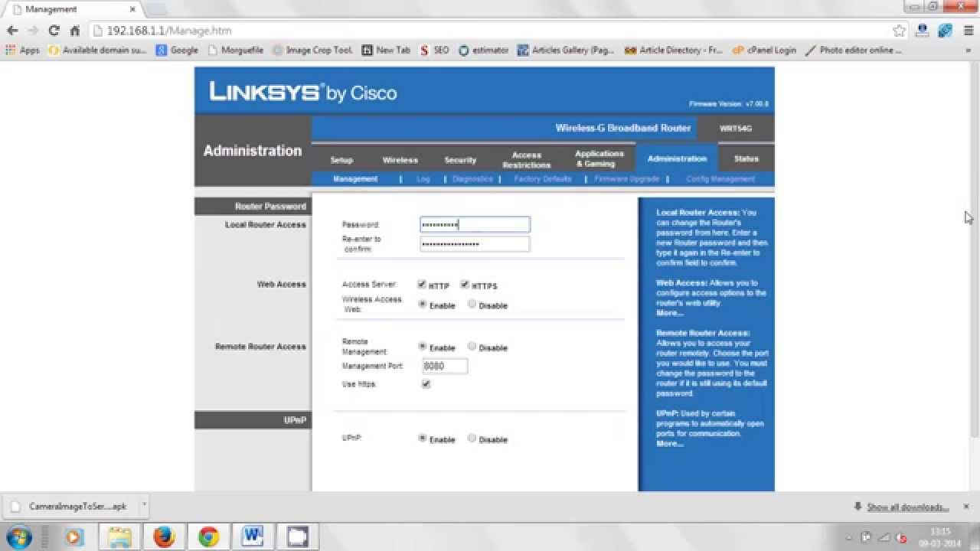Launch Windows Media Player from taskbar
The width and height of the screenshot is (980, 551).
(x=74, y=536)
